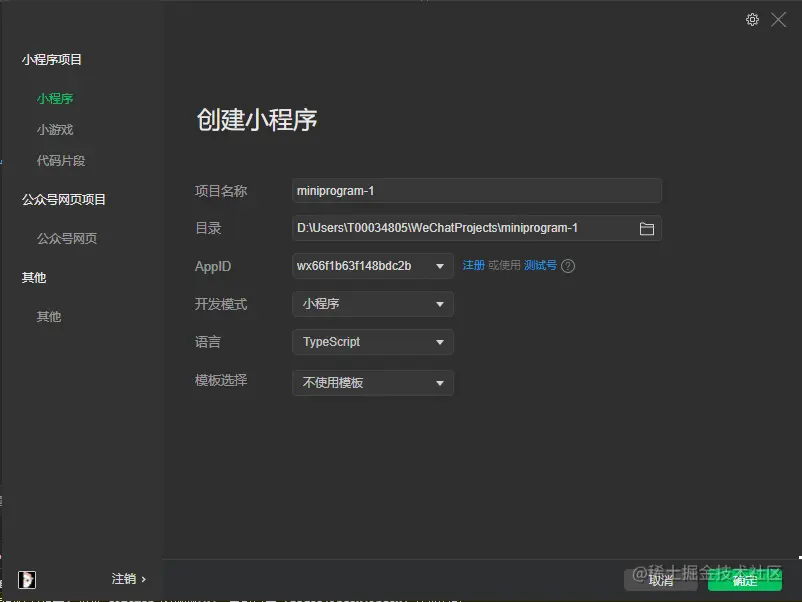Viewport: 802px width, 602px height.
Task: Click the 测试号 link
Action: (540, 265)
